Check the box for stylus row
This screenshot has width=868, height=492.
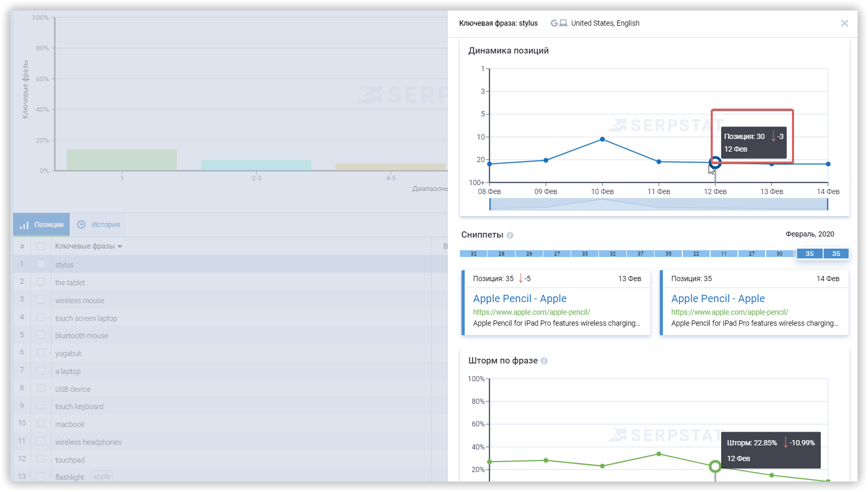point(41,264)
